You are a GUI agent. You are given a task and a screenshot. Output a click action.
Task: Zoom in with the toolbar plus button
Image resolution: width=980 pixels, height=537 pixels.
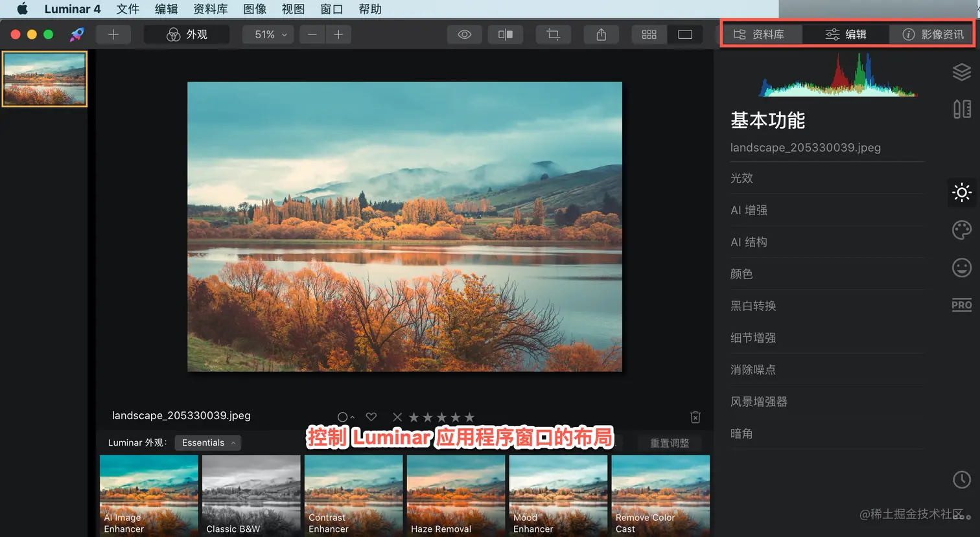(x=338, y=34)
